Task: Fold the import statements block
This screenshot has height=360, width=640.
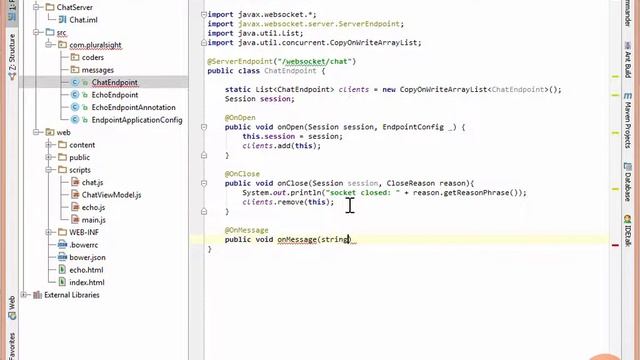Action: click(204, 15)
